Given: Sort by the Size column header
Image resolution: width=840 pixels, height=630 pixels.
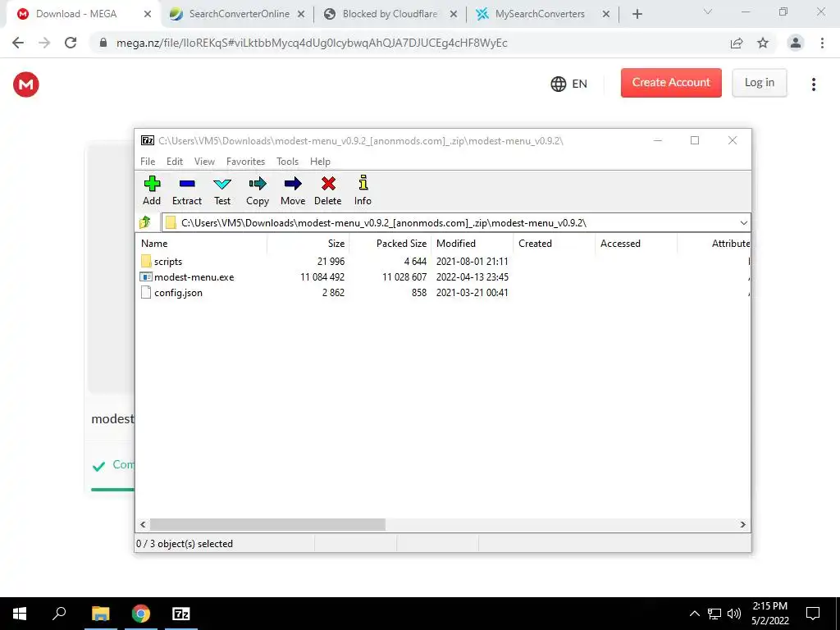Looking at the screenshot, I should (x=308, y=243).
